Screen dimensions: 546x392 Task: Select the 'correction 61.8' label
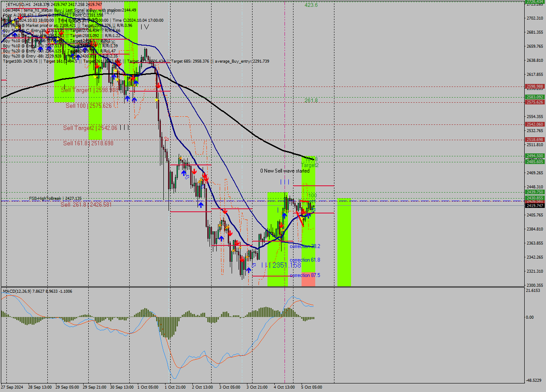pos(305,260)
